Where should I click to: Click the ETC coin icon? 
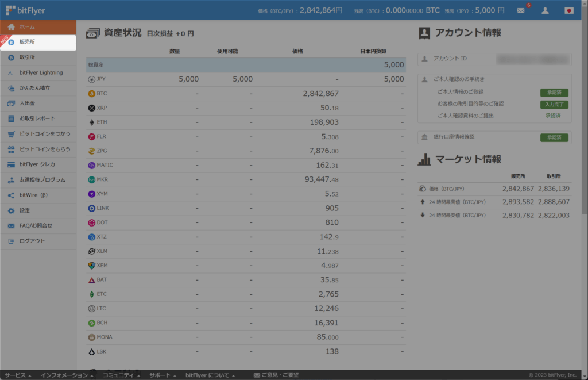tap(91, 294)
